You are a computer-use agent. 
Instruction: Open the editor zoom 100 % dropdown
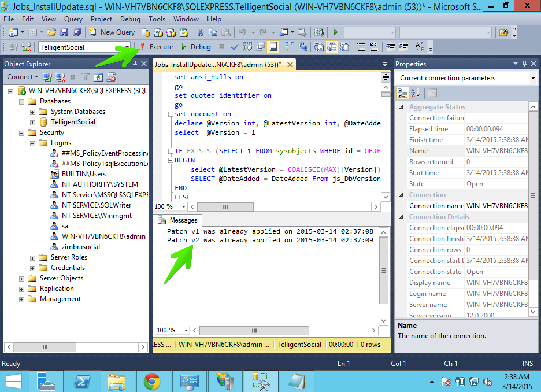point(184,206)
